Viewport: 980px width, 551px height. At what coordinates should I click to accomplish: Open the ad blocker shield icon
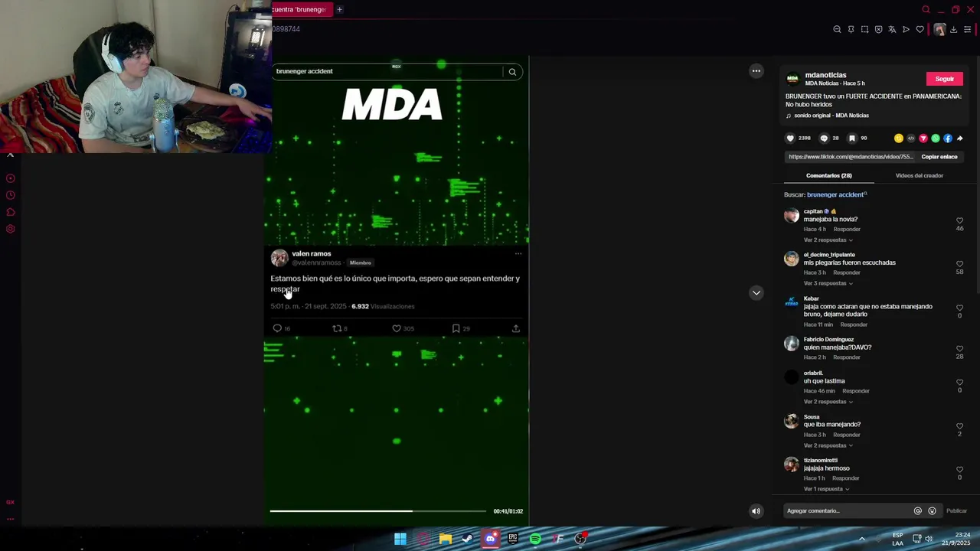click(878, 29)
